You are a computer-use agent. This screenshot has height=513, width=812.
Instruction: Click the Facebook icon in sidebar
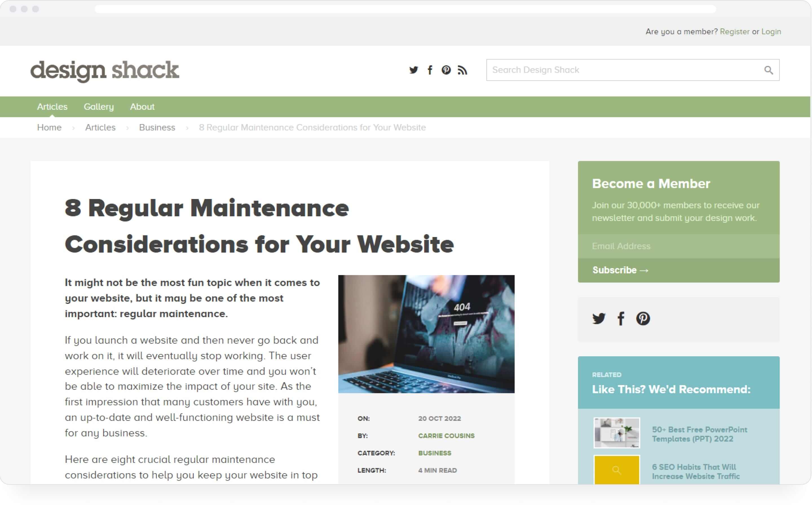click(621, 319)
